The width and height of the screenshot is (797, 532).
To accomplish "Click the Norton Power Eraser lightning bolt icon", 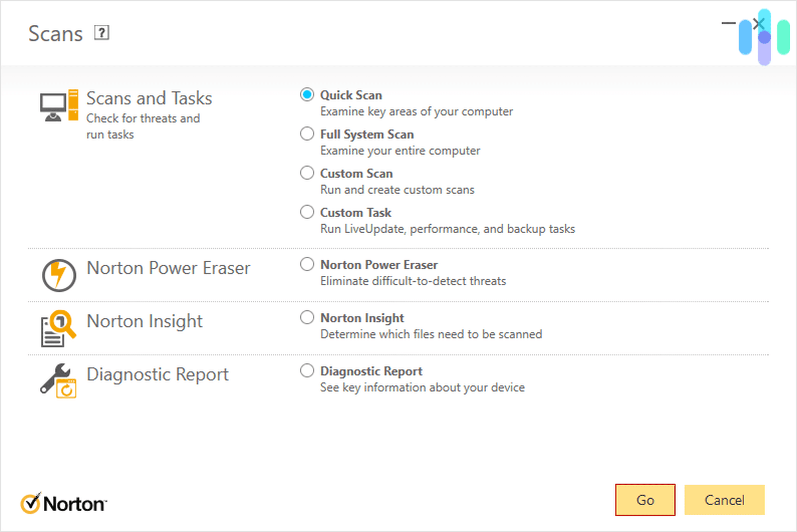I will coord(59,275).
